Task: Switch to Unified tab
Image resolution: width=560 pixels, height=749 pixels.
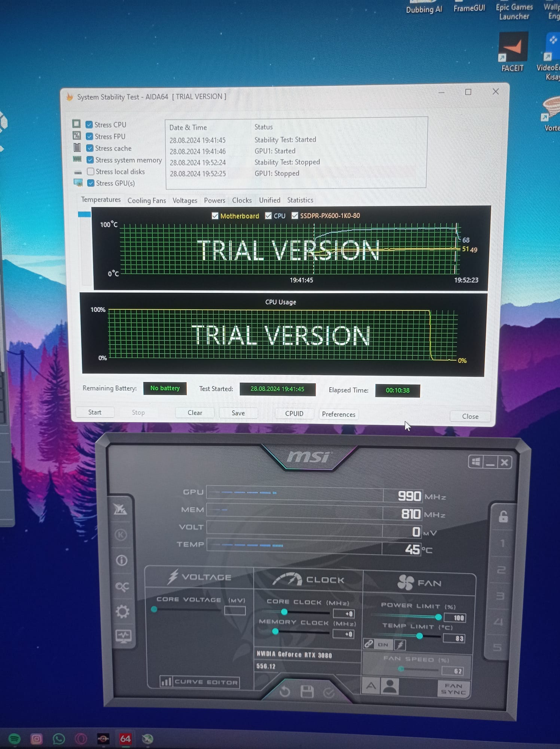Action: pos(270,200)
